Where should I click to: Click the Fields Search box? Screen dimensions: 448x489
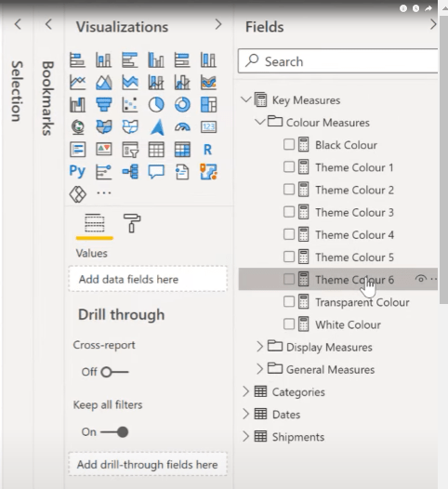pyautogui.click(x=338, y=61)
